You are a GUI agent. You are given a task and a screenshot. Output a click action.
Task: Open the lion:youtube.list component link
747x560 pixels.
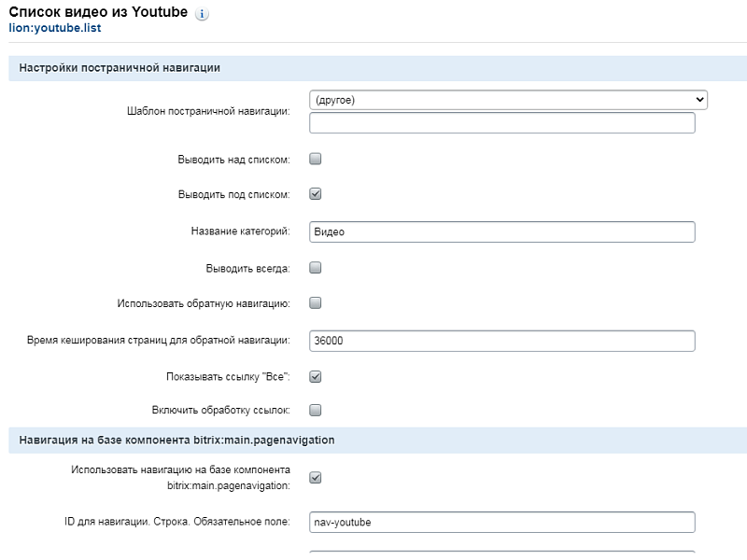[54, 29]
